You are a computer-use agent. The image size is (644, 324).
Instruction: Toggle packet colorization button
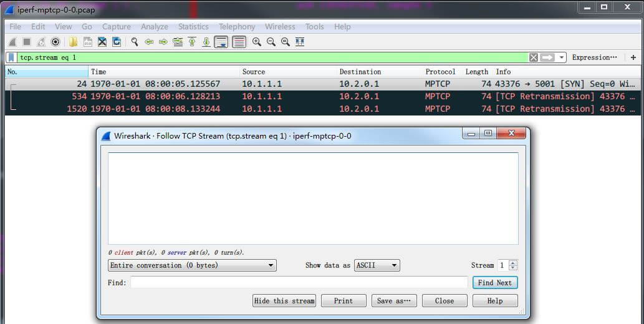click(238, 42)
